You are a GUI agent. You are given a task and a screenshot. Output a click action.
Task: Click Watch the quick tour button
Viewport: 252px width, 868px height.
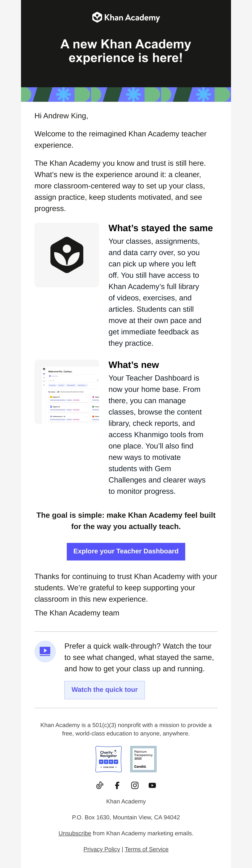point(105,690)
